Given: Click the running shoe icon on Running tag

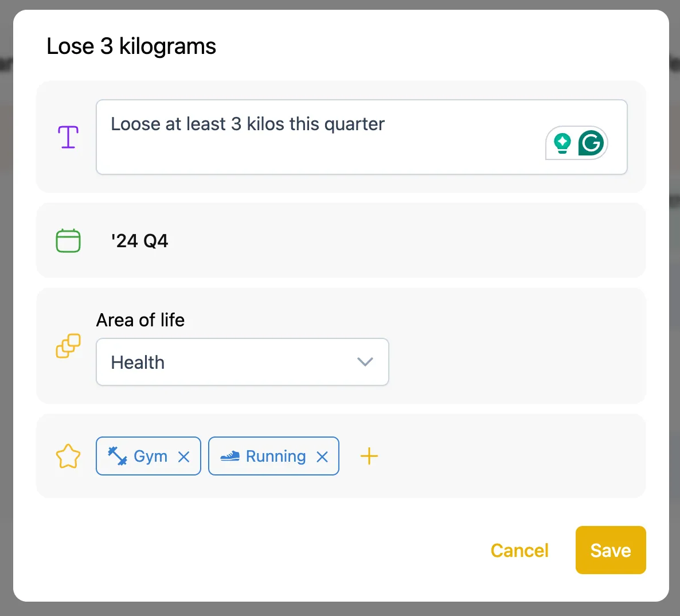Looking at the screenshot, I should click(231, 456).
